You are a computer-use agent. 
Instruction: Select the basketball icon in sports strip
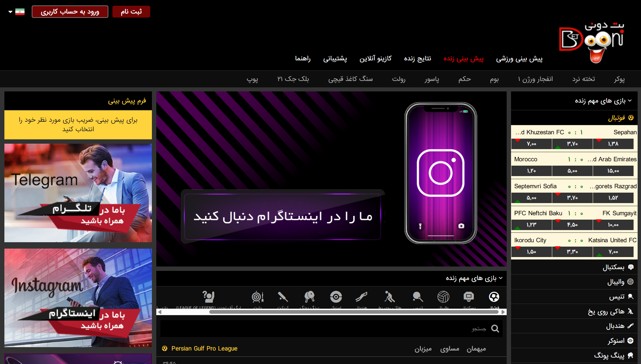point(469,297)
